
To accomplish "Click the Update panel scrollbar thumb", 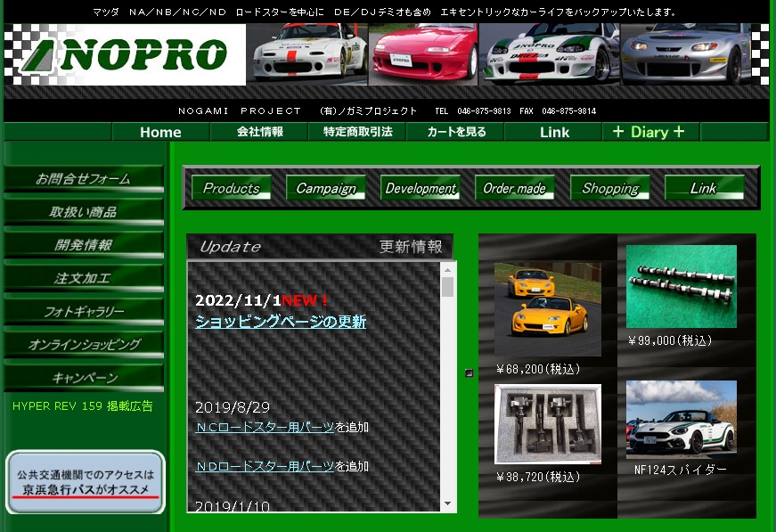I will [x=447, y=287].
